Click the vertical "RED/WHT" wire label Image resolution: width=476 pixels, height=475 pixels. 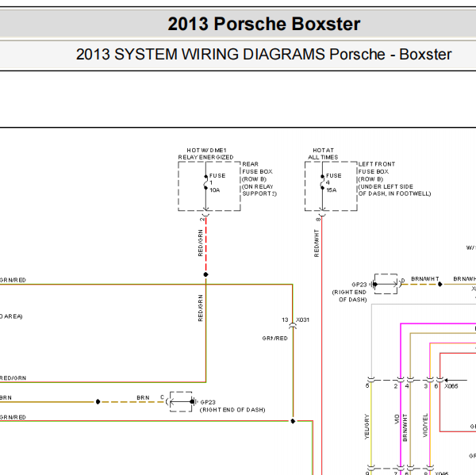[x=317, y=243]
